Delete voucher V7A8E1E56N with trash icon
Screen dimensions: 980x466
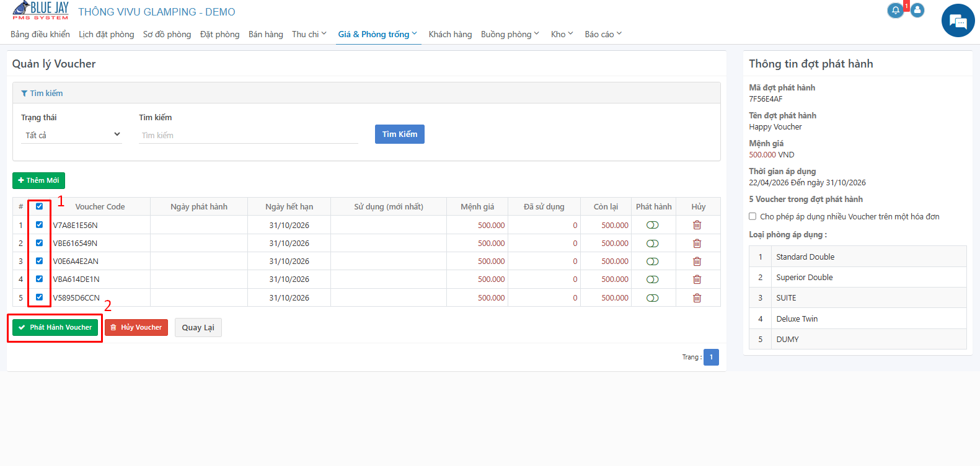click(697, 225)
